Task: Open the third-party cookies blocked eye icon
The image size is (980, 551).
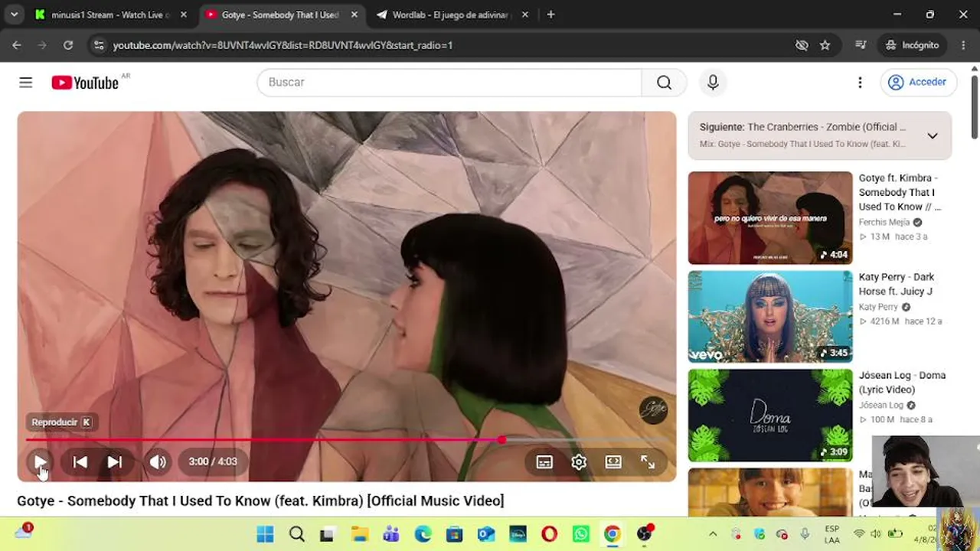Action: click(x=802, y=45)
